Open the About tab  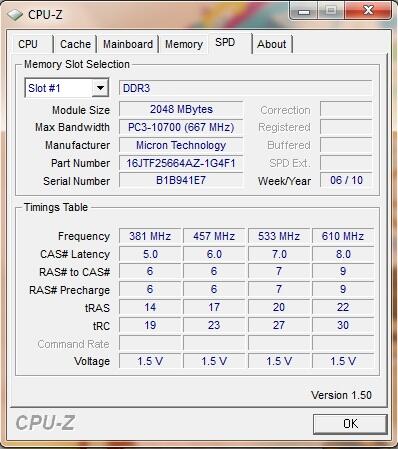[272, 44]
